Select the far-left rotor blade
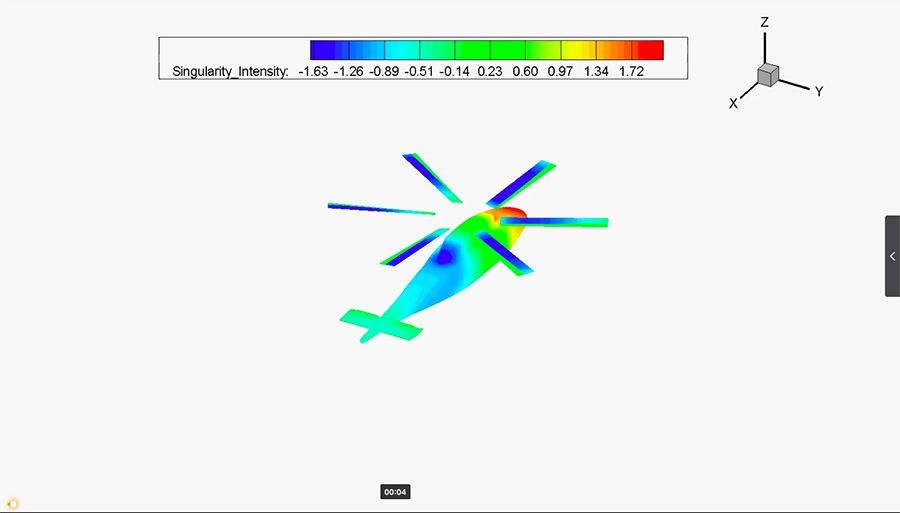 [380, 208]
